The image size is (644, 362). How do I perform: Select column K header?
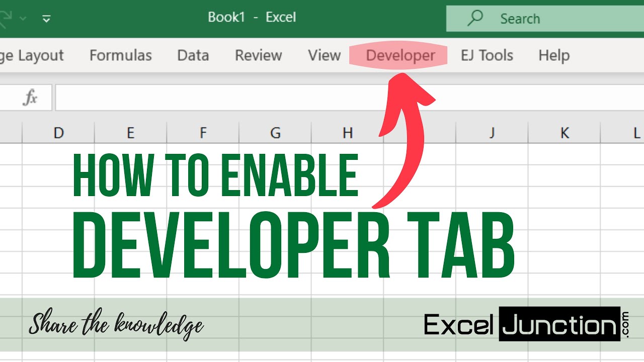tap(565, 133)
